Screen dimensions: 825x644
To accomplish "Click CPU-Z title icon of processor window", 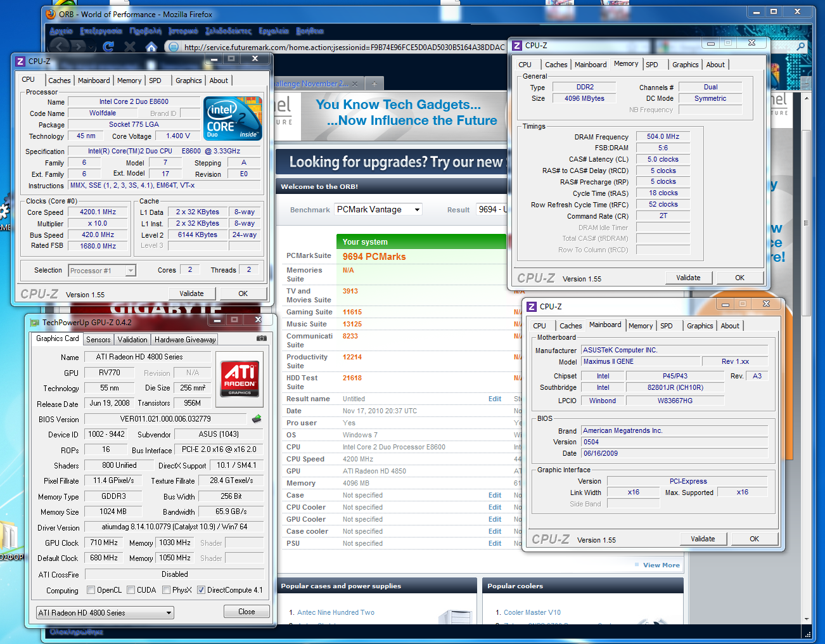I will pos(20,61).
